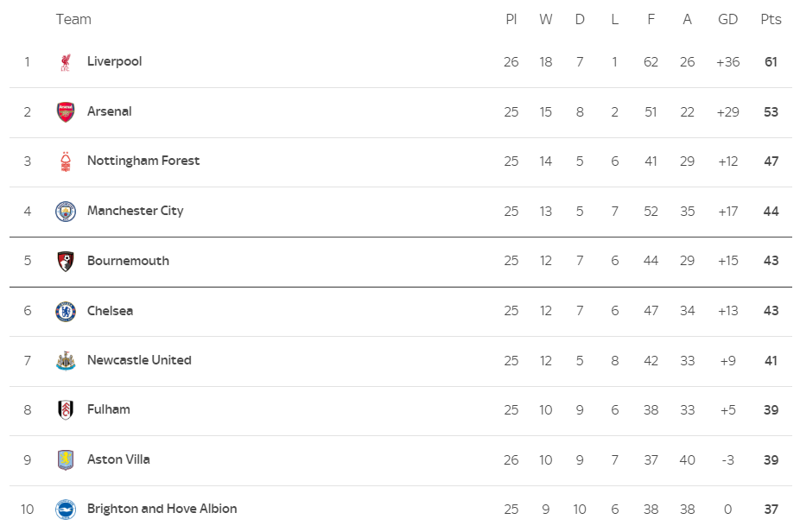The width and height of the screenshot is (800, 532).
Task: Click the Chelsea club crest icon
Action: click(x=66, y=311)
